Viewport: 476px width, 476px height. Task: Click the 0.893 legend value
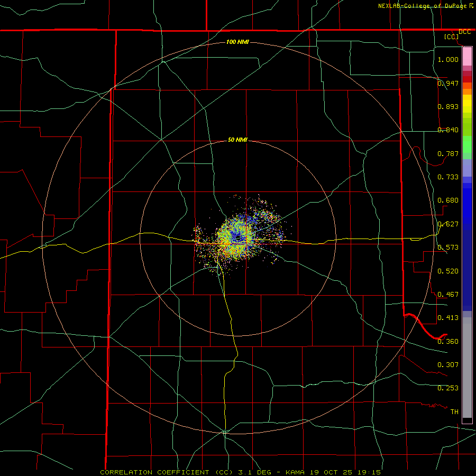448,106
